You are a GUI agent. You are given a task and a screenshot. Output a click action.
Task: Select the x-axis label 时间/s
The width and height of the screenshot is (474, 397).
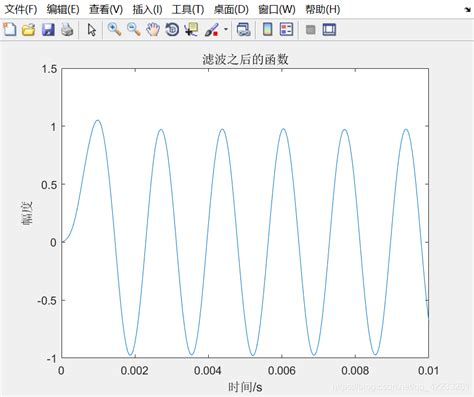(x=245, y=387)
